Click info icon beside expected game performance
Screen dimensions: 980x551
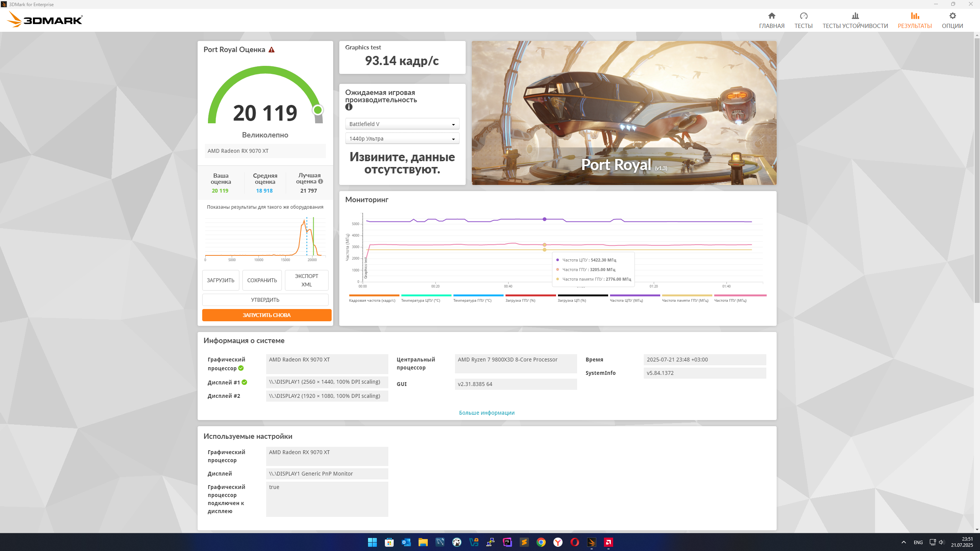coord(348,107)
